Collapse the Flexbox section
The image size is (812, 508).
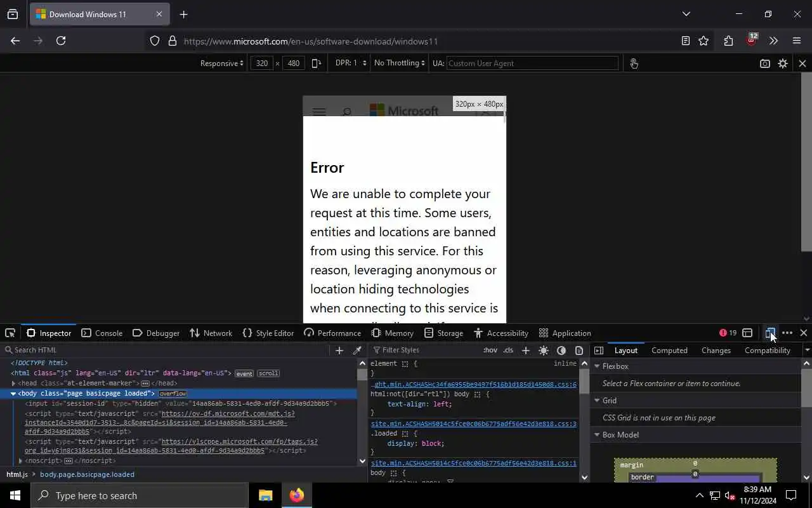[597, 366]
